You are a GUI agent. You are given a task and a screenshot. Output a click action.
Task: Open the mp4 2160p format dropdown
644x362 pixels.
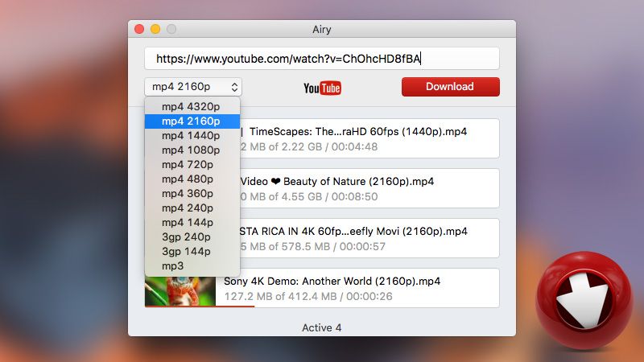193,87
